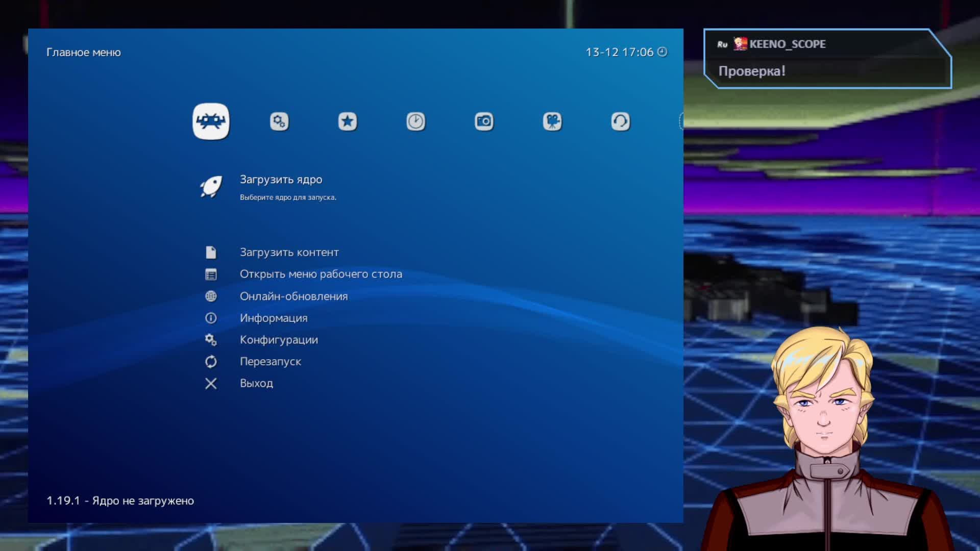Open the History clock tab icon
This screenshot has width=980, height=551.
click(415, 121)
